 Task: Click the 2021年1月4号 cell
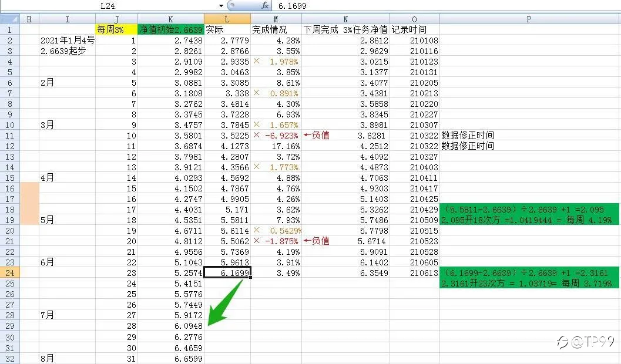[x=68, y=41]
